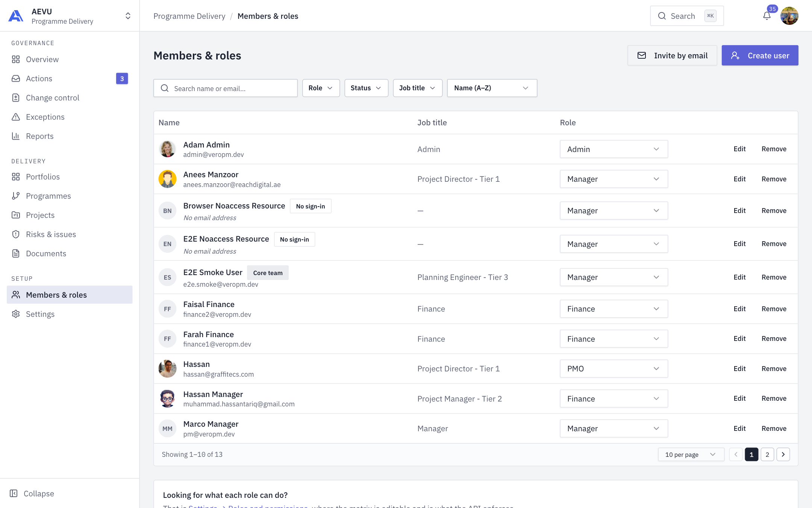Click the Projects folder icon
The width and height of the screenshot is (812, 508).
[16, 215]
